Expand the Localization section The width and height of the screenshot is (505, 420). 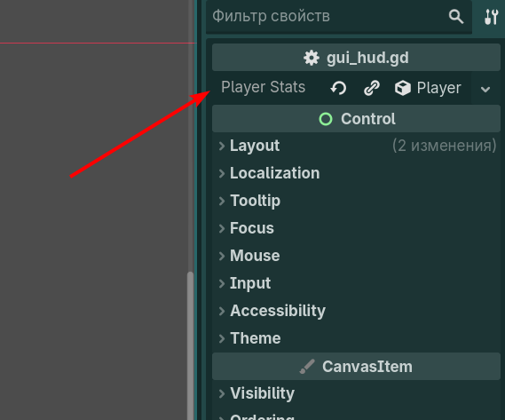[356, 173]
